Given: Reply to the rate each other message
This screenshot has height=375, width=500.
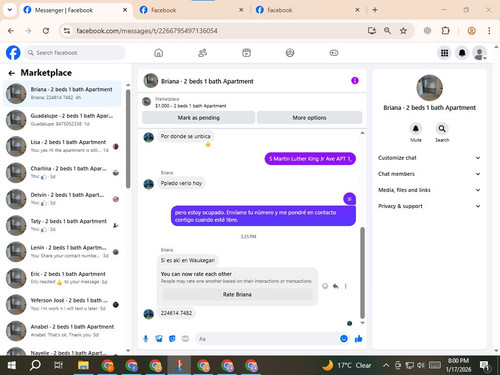Looking at the screenshot, I should [335, 286].
